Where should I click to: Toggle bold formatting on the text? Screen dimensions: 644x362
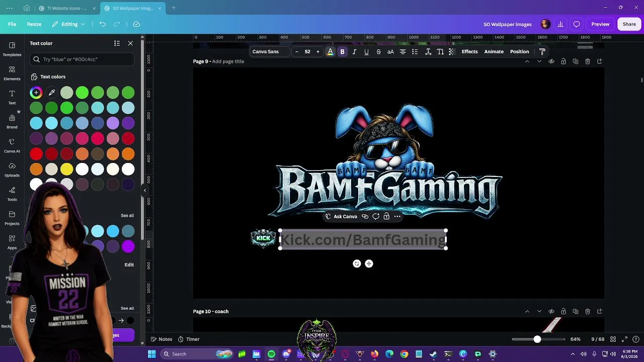tap(342, 52)
